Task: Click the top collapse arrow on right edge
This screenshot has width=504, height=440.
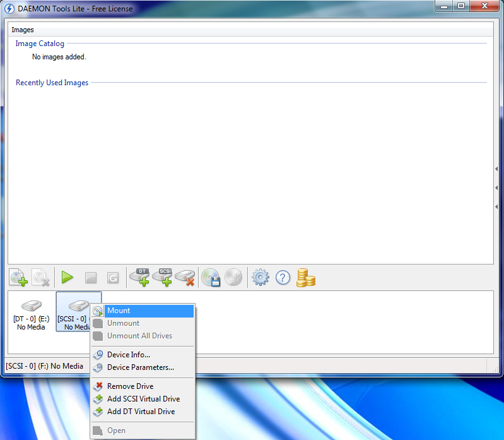Action: (x=496, y=169)
